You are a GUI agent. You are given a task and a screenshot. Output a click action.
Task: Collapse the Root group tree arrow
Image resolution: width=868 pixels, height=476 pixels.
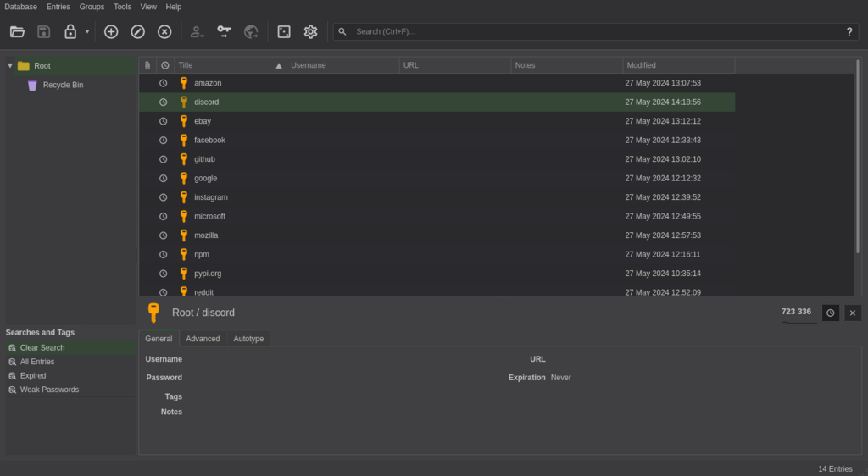tap(10, 65)
